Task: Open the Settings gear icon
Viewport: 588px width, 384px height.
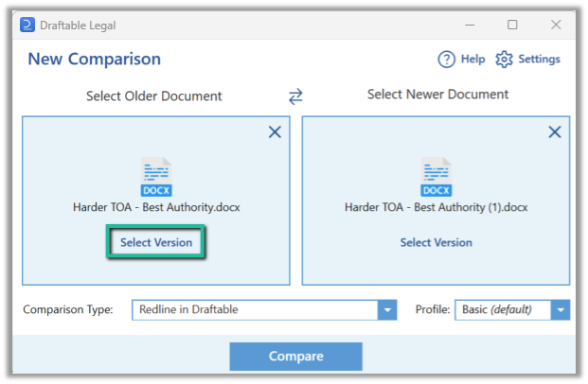Action: [x=504, y=60]
